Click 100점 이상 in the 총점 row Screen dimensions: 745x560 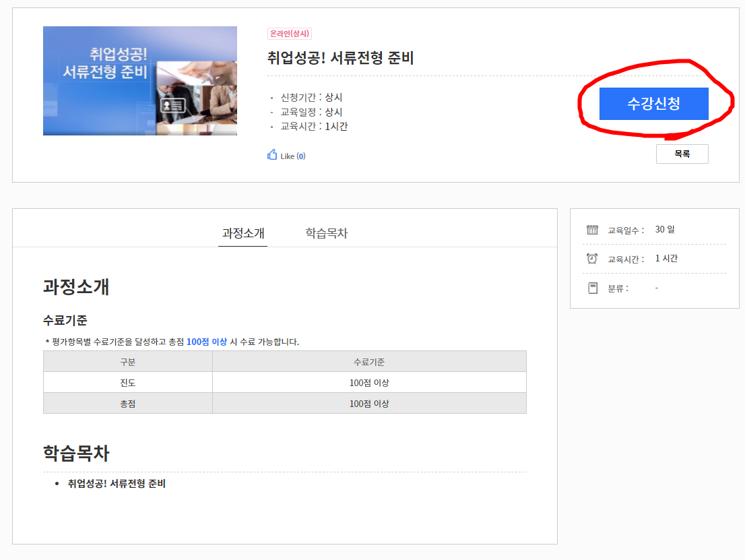tap(369, 404)
